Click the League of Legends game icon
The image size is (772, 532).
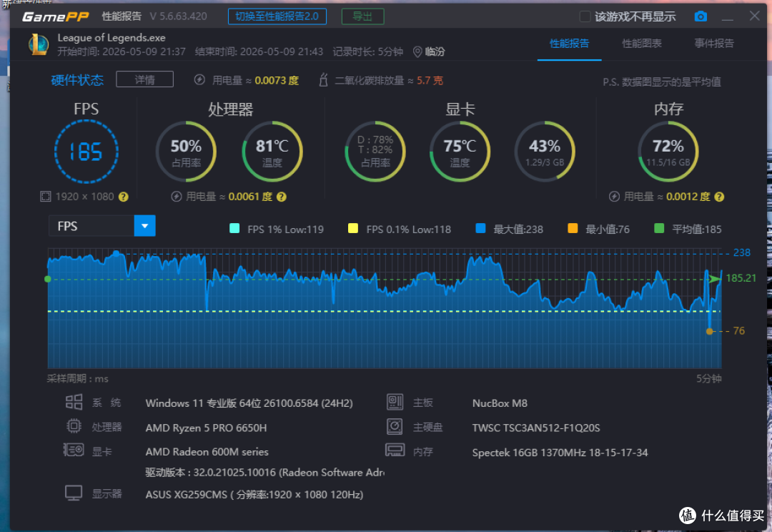(39, 44)
